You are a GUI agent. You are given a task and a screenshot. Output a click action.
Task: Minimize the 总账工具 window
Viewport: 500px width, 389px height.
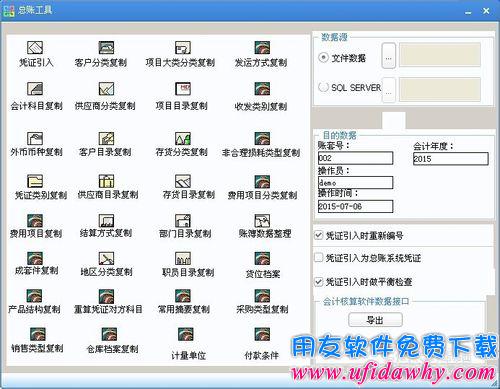point(468,12)
